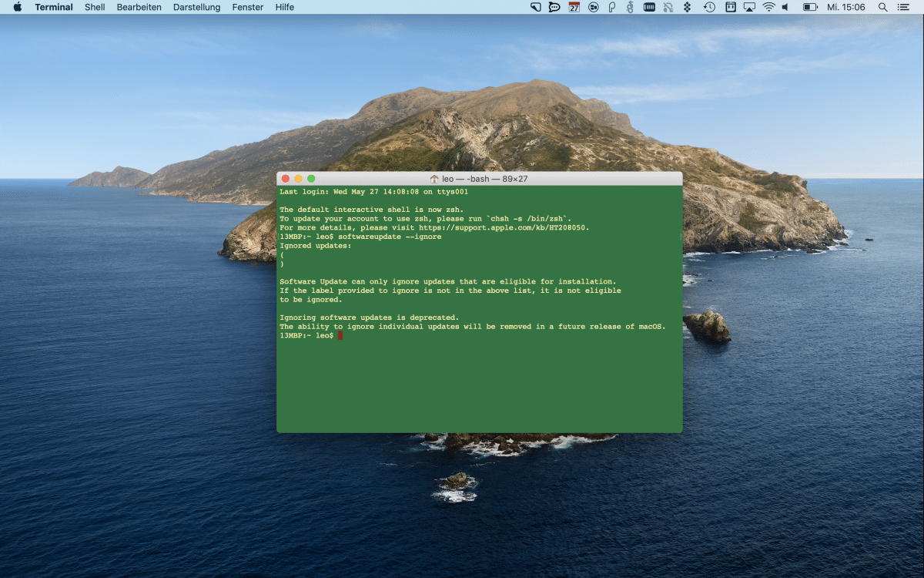This screenshot has width=924, height=578.
Task: Show the battery status menu
Action: [x=810, y=7]
